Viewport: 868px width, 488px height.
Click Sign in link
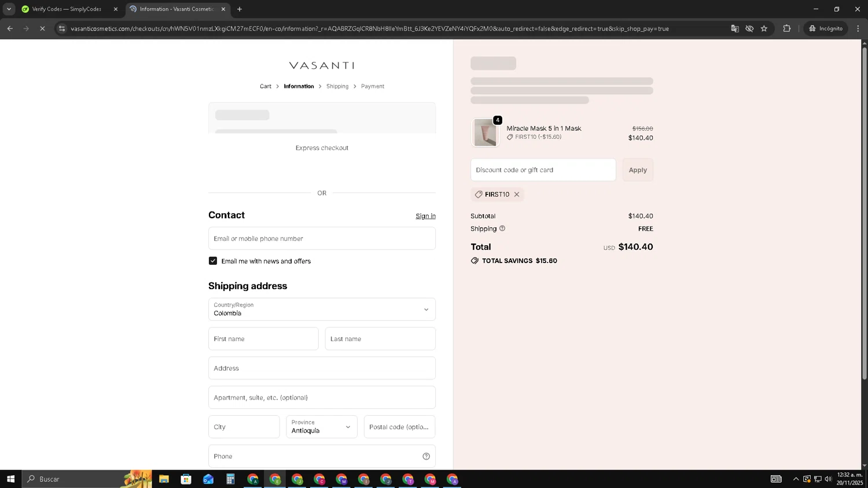click(425, 216)
